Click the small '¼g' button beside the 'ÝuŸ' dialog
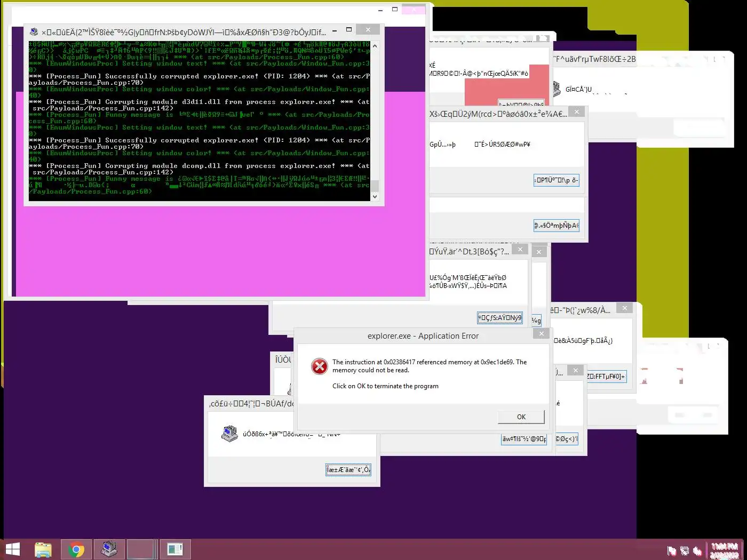The image size is (747, 560). 536,320
